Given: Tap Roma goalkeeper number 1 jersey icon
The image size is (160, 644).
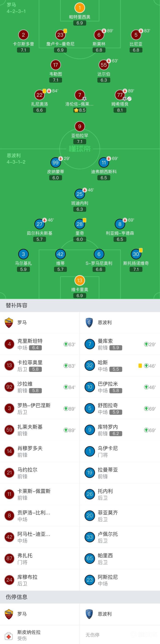Looking at the screenshot, I should (x=80, y=8).
